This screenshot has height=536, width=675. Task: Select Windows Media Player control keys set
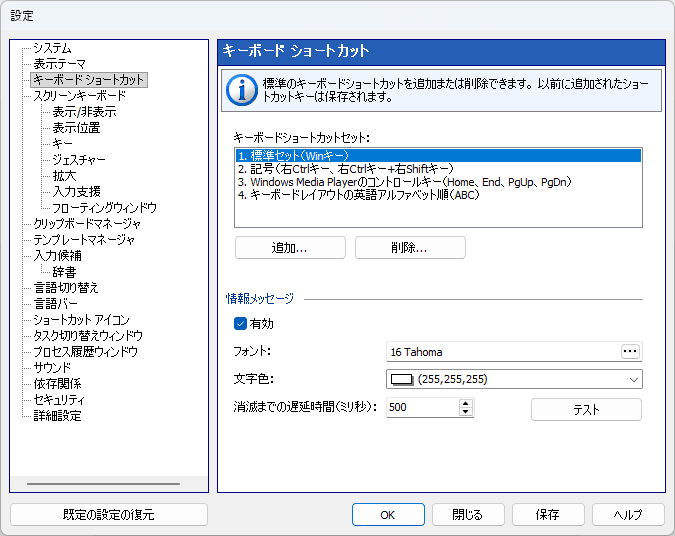[438, 182]
